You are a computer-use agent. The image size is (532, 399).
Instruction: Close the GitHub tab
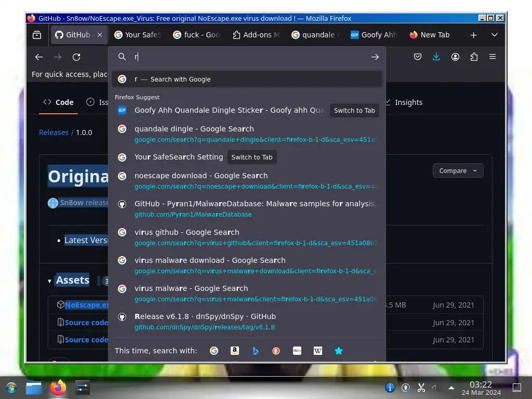pos(99,35)
